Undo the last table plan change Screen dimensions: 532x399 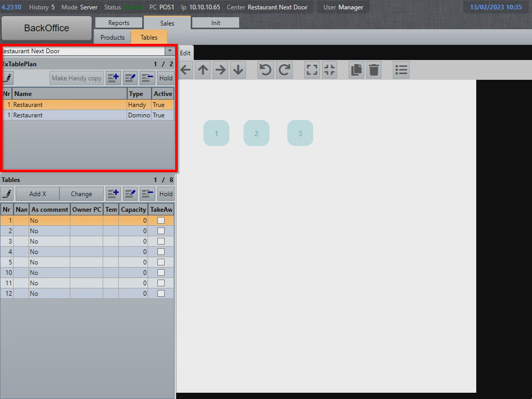[265, 69]
